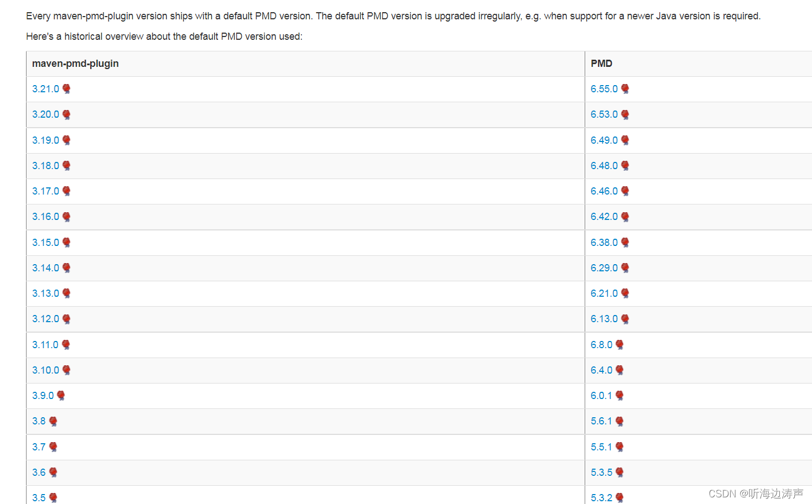Open the maven-pmd-plugin 3.11.0 link
This screenshot has width=812, height=504.
[45, 345]
